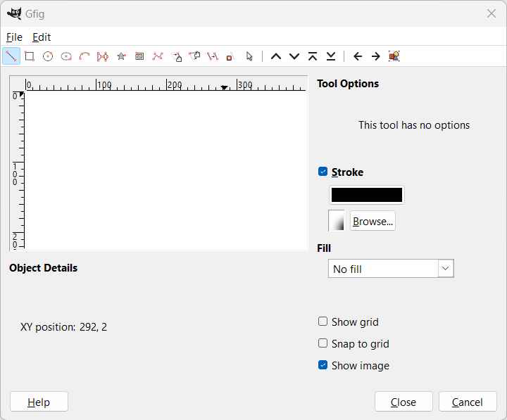Select the Create regular polygon tool

click(x=103, y=56)
